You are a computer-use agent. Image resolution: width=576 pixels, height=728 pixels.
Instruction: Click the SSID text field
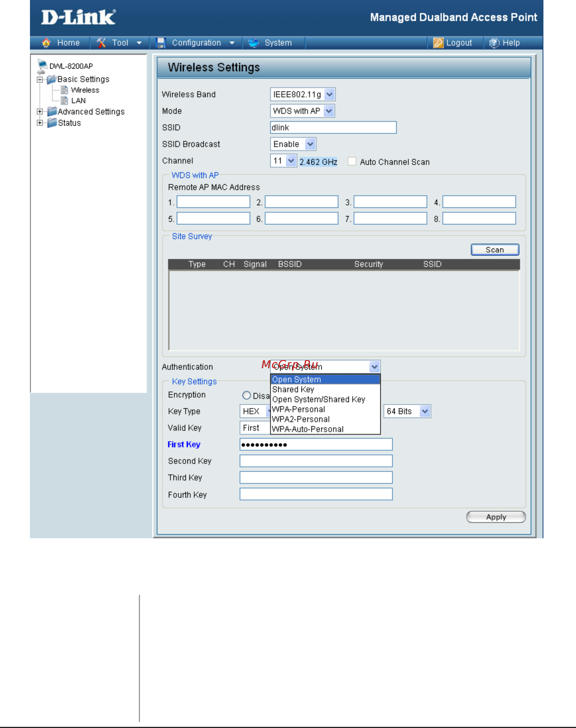[x=333, y=127]
